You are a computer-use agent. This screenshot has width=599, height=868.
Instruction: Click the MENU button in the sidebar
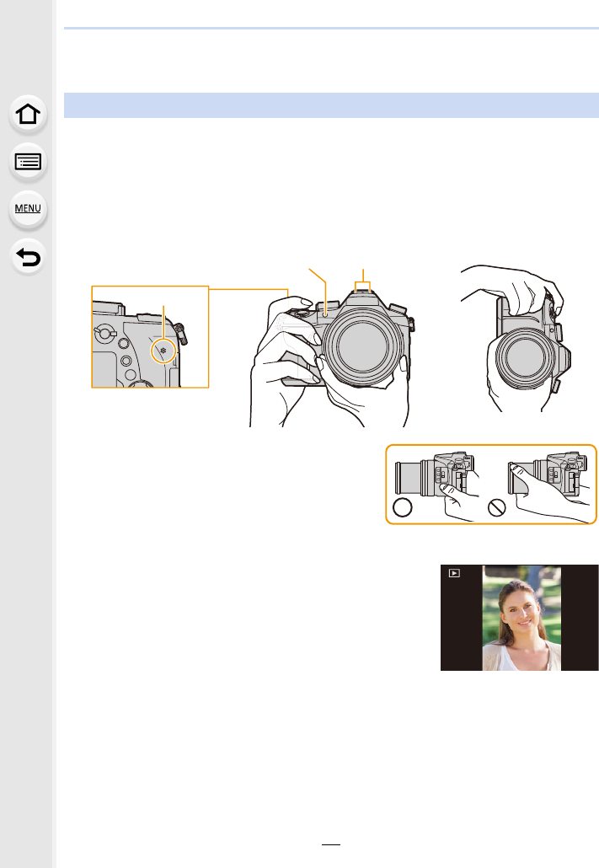(28, 209)
